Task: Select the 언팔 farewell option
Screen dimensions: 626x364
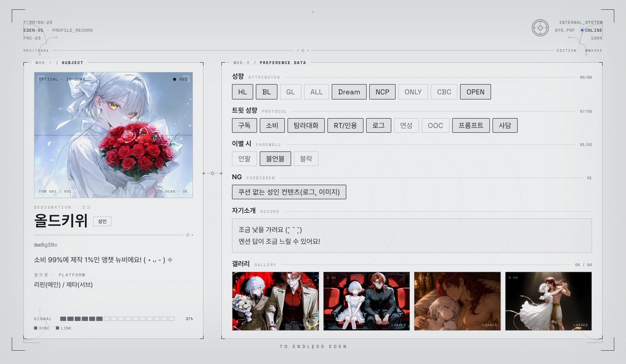Action: pos(245,159)
